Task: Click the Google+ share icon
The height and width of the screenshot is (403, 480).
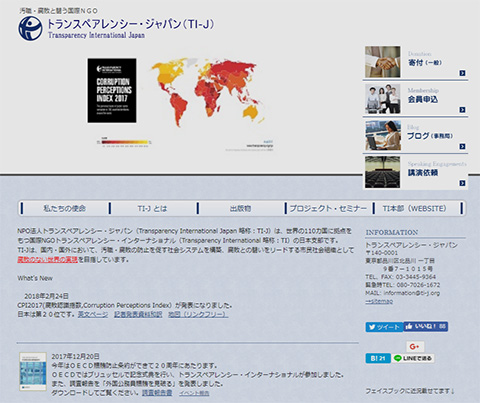Action: pyautogui.click(x=415, y=347)
